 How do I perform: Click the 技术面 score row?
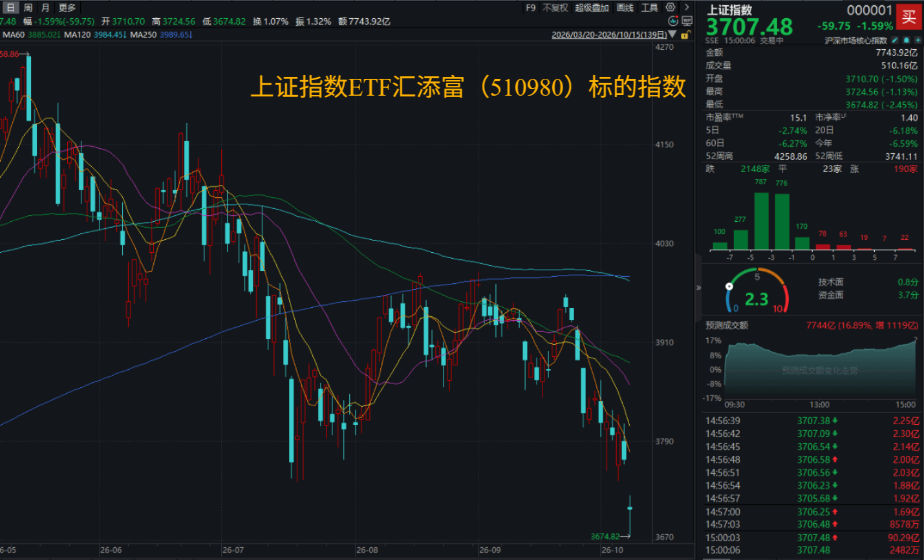868,282
